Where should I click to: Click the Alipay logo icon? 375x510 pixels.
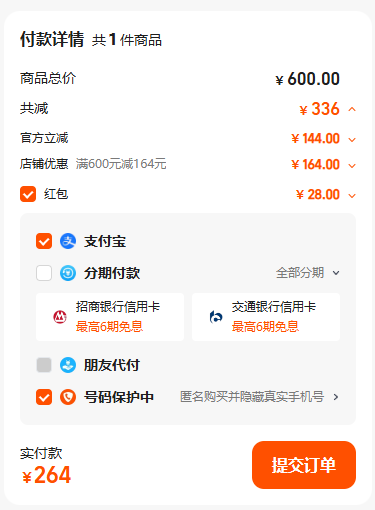68,241
